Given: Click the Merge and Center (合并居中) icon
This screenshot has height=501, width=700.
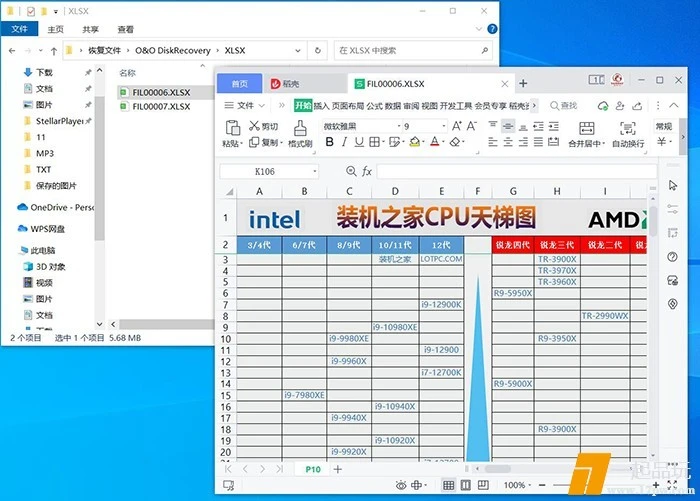Looking at the screenshot, I should tap(585, 127).
